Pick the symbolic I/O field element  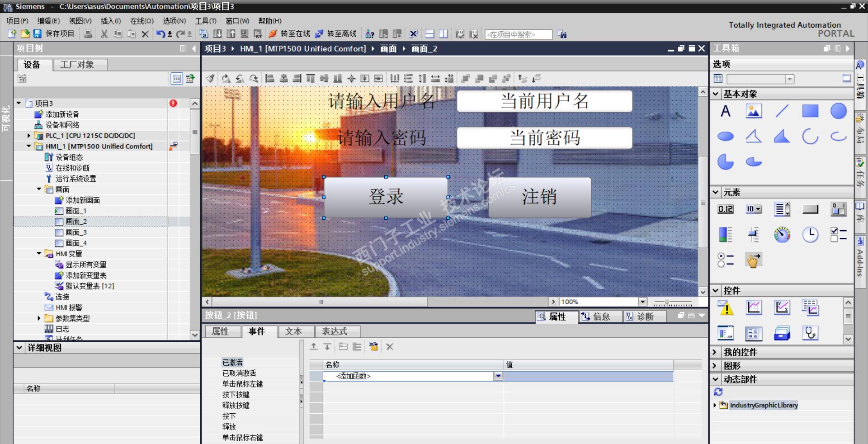pyautogui.click(x=754, y=209)
